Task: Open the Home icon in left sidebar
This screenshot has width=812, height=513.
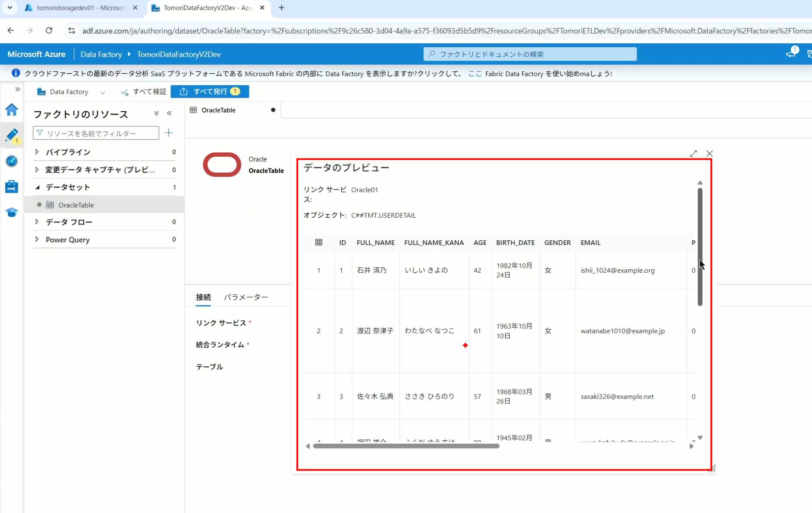Action: [x=12, y=110]
